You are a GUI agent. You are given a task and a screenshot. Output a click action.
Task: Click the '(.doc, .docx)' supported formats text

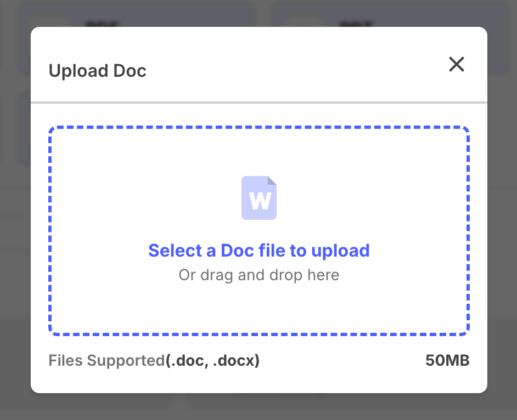click(212, 360)
